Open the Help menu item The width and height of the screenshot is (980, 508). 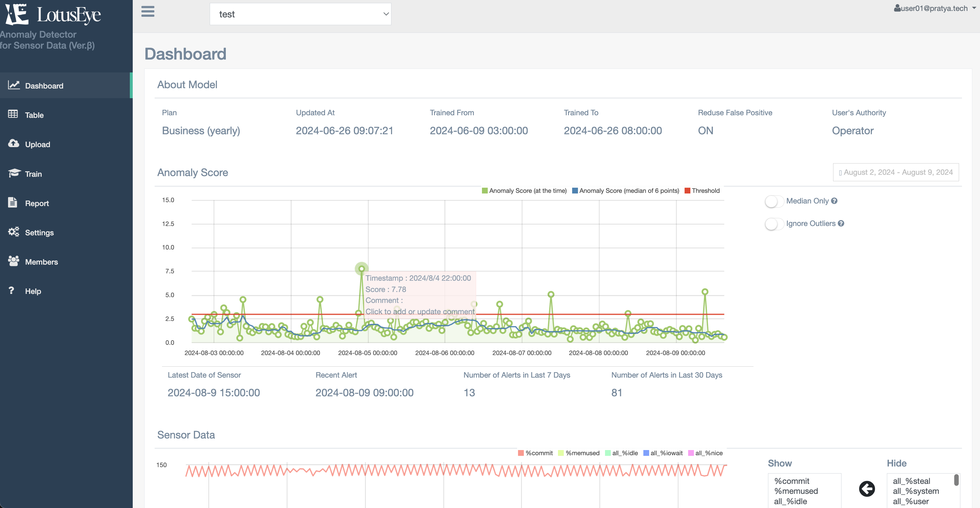pos(33,291)
